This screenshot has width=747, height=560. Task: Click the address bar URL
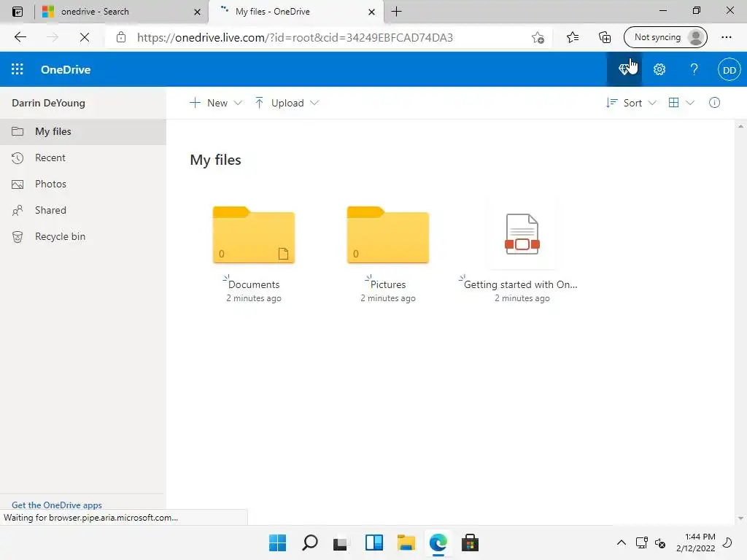[x=295, y=38]
